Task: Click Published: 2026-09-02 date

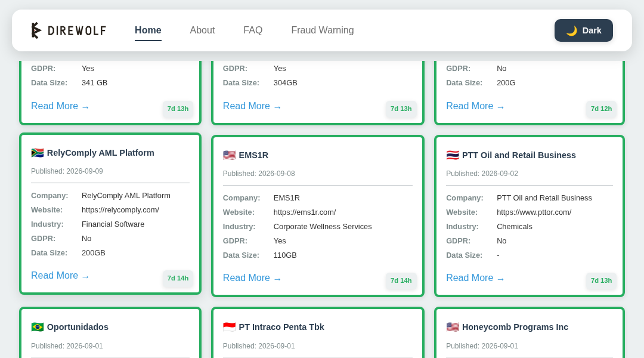Action: click(482, 174)
